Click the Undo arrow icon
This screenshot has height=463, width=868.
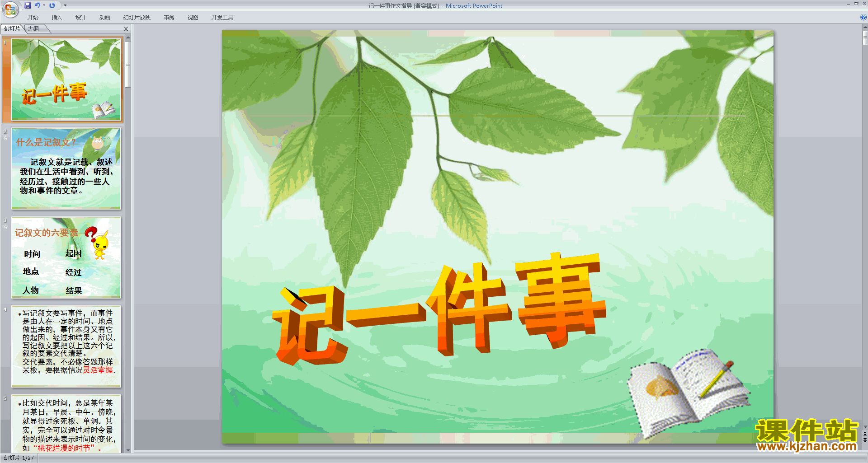(38, 5)
